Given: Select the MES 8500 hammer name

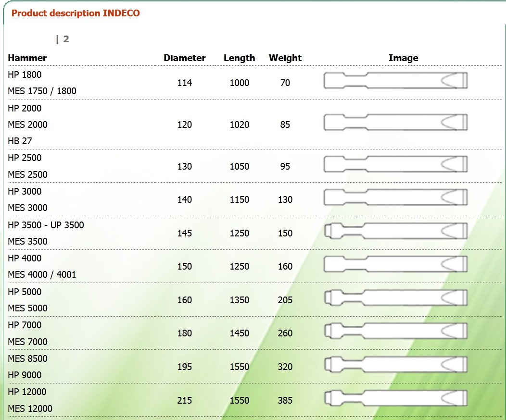Looking at the screenshot, I should pos(27,358).
